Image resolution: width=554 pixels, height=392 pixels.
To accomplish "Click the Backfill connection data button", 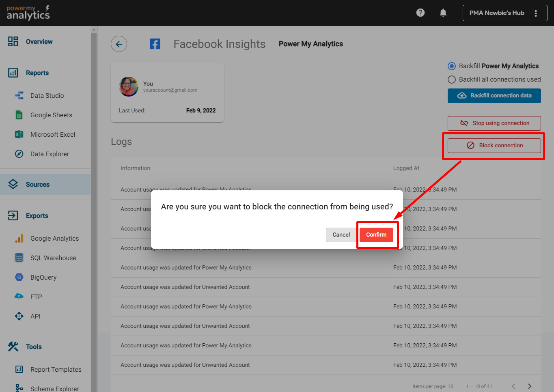I will [494, 96].
